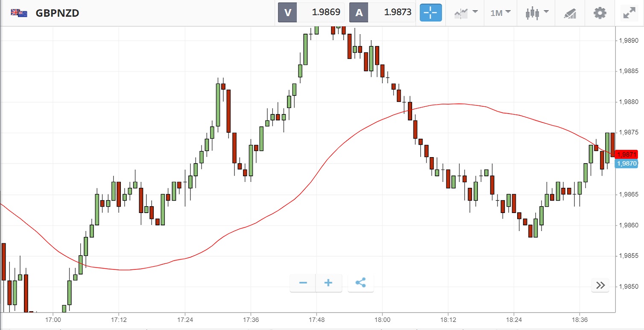644x330 pixels.
Task: Open the compare instruments dropdown
Action: [466, 13]
